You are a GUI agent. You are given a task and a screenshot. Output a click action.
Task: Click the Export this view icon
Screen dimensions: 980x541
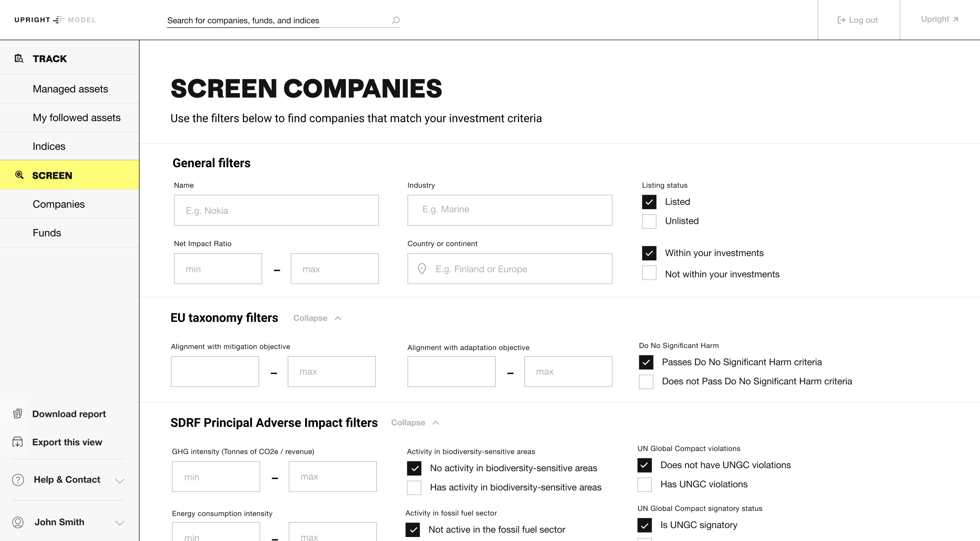pyautogui.click(x=17, y=442)
